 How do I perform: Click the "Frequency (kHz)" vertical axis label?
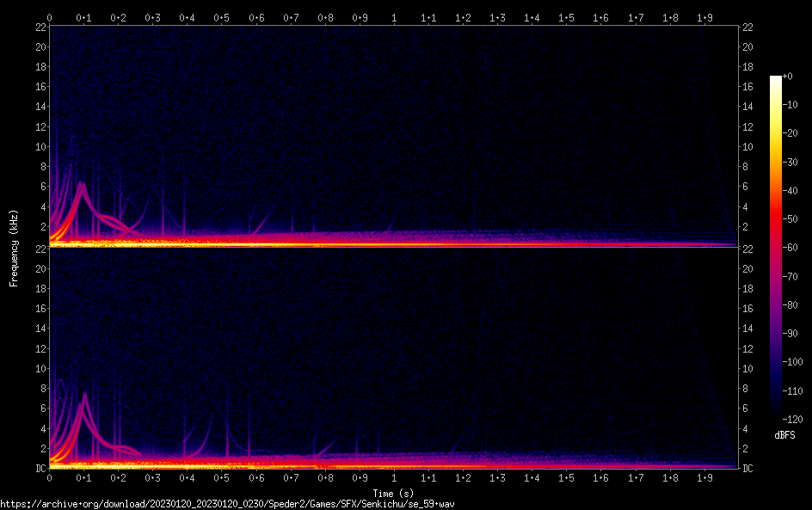tap(14, 248)
